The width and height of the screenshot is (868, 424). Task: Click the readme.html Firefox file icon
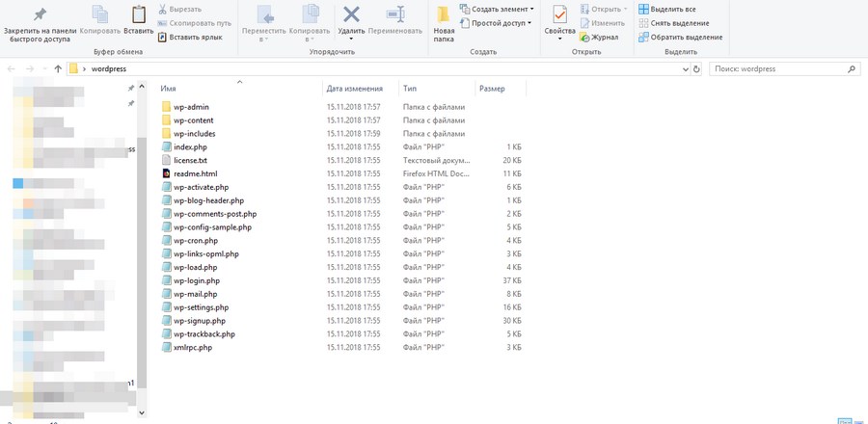[166, 173]
